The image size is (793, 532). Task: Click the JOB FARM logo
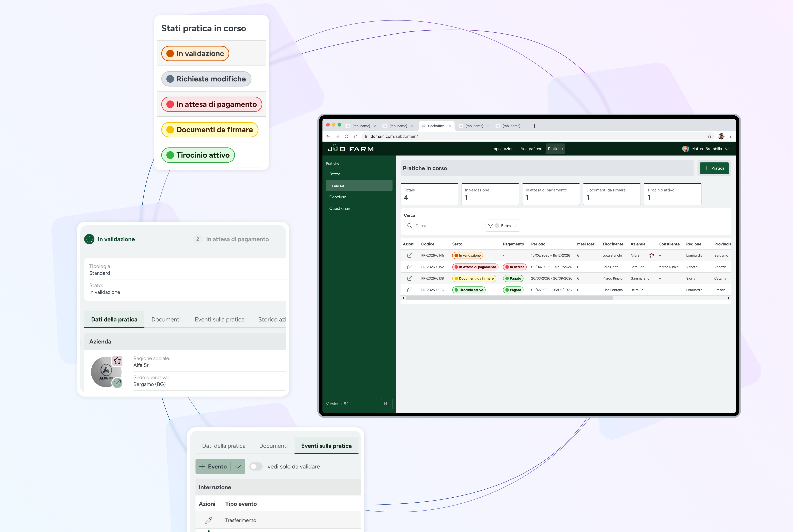point(350,149)
